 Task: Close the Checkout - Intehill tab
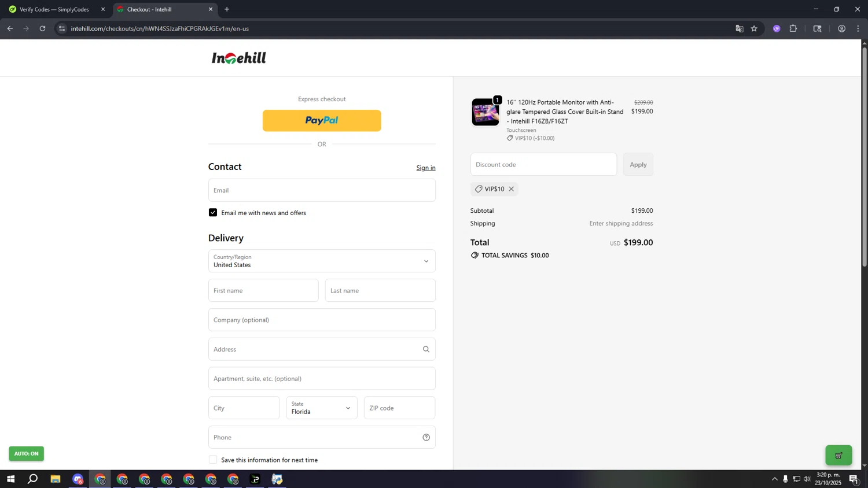(x=211, y=9)
